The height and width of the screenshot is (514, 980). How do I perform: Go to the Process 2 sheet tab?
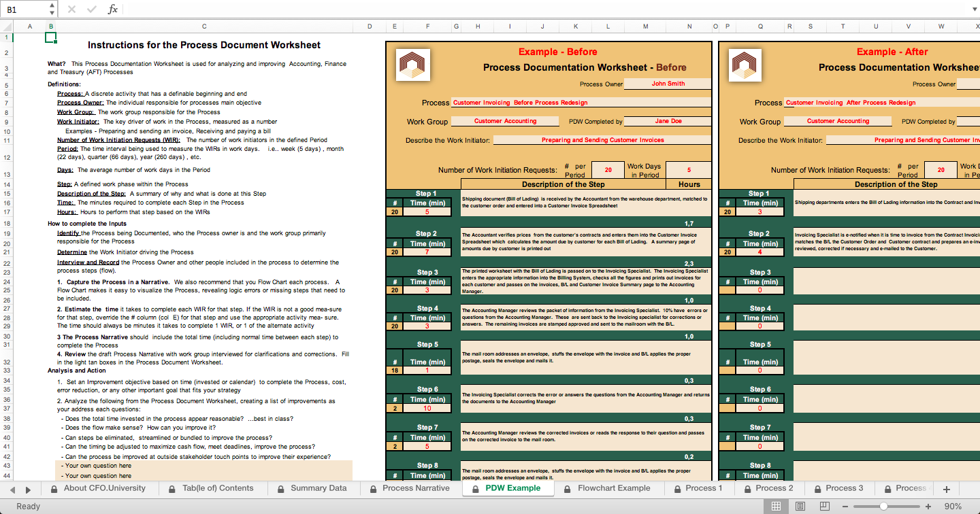pos(768,488)
